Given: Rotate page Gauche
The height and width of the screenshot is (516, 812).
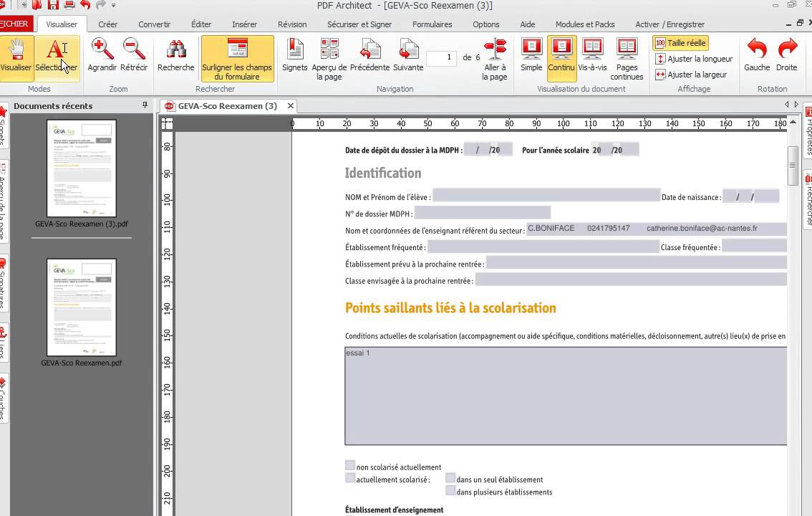Looking at the screenshot, I should [x=757, y=55].
